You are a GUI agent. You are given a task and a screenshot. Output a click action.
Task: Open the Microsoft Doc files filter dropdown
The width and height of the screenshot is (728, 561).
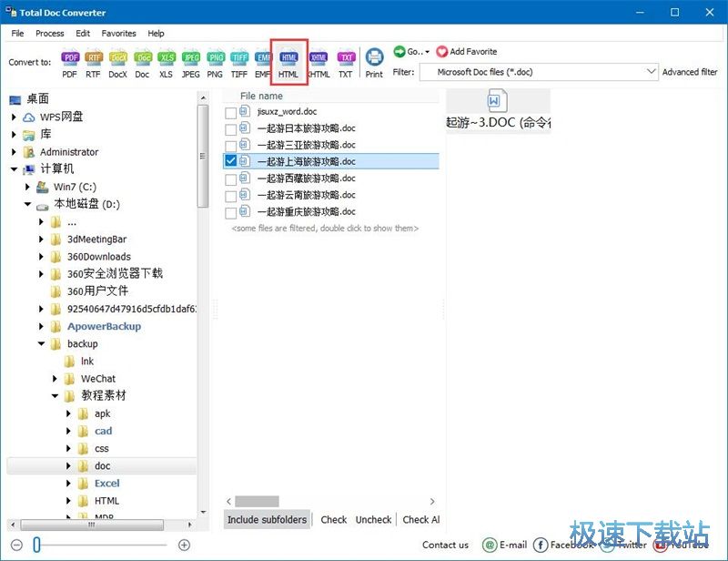pos(652,71)
